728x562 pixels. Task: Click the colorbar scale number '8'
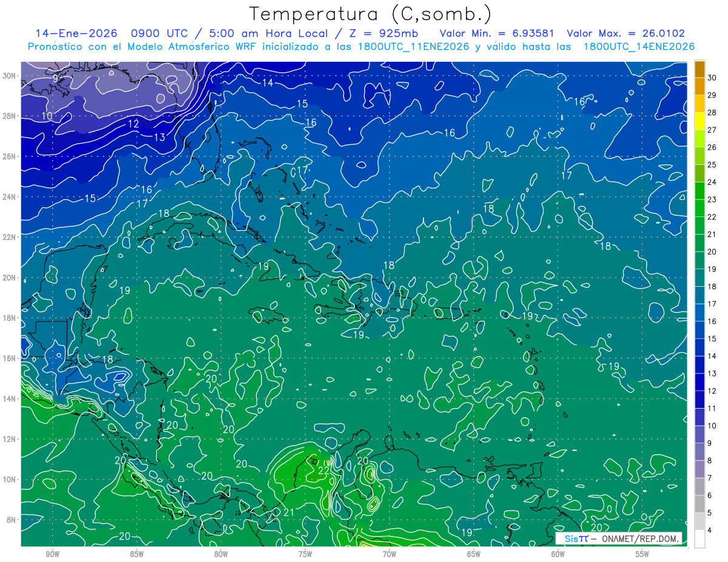710,461
